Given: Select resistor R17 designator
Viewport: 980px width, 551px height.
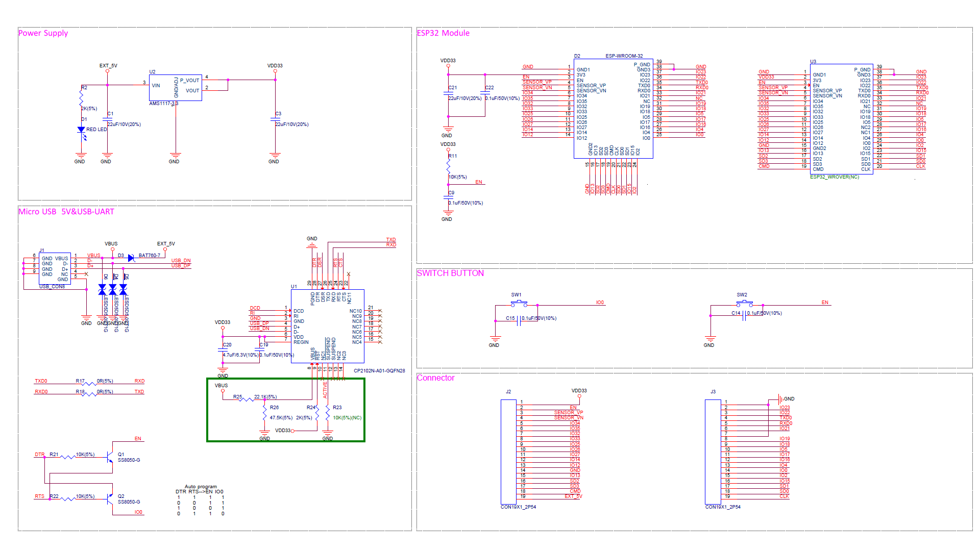Looking at the screenshot, I should point(80,381).
